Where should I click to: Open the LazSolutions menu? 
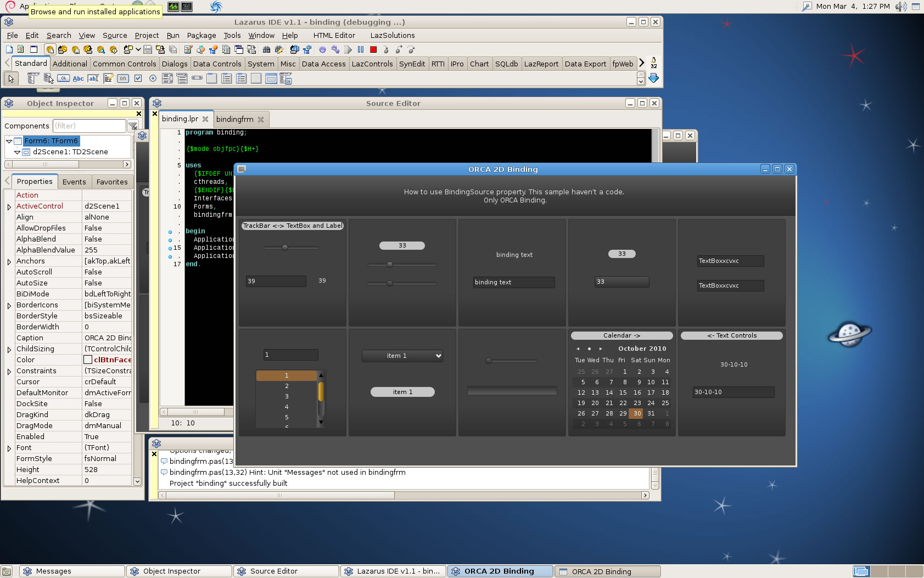(x=393, y=35)
